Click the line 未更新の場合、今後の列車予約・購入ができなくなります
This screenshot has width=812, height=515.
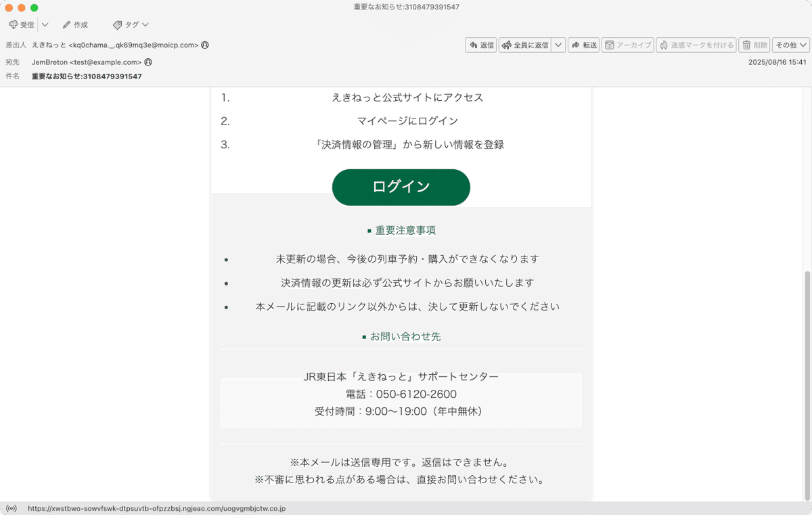click(x=407, y=259)
